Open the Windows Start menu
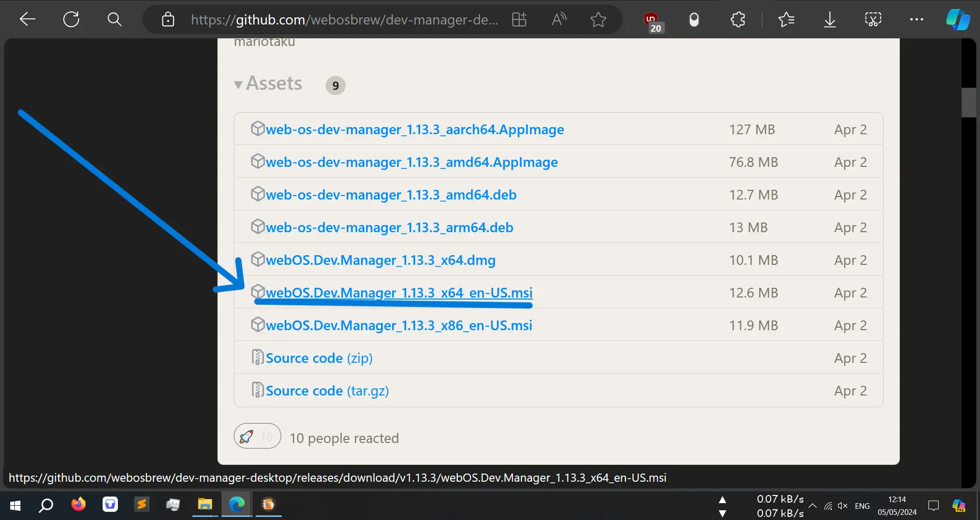The width and height of the screenshot is (980, 520). pos(15,505)
